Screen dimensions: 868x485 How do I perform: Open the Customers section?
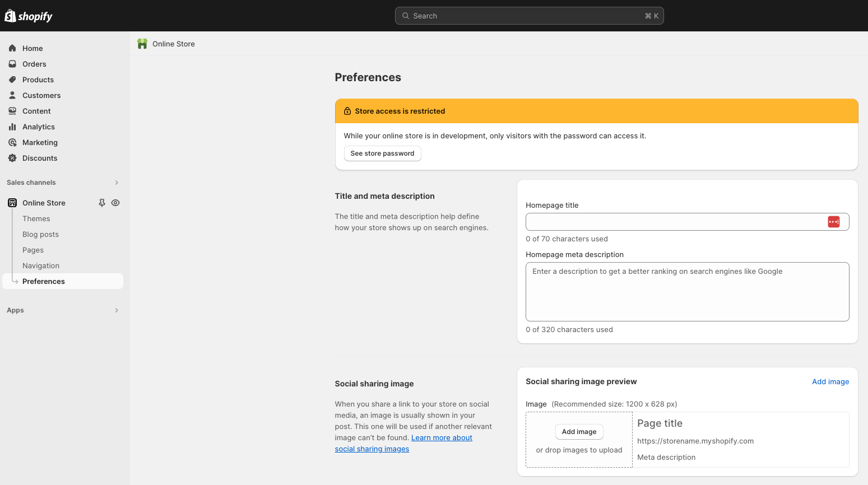pyautogui.click(x=41, y=95)
